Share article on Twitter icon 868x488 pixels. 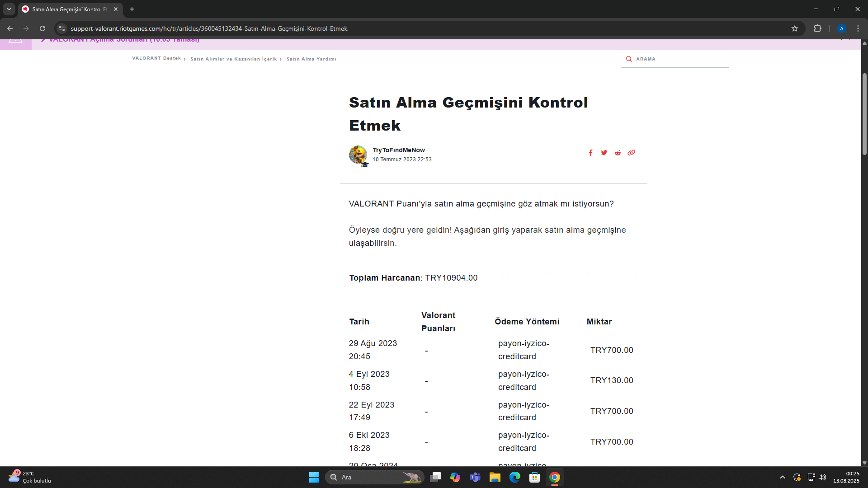604,153
